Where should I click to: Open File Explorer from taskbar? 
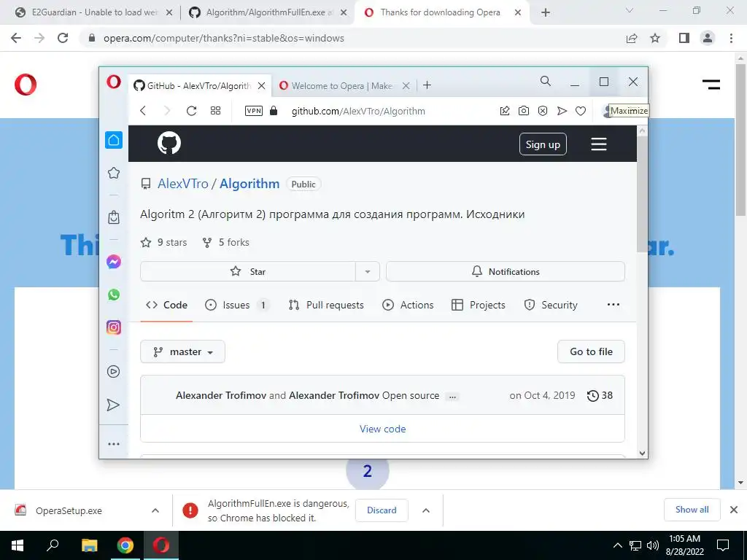89,545
